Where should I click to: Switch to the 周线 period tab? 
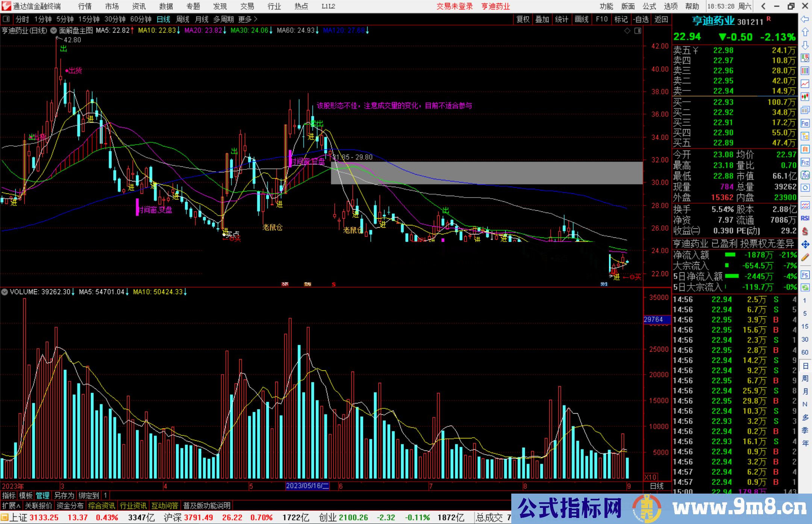183,19
